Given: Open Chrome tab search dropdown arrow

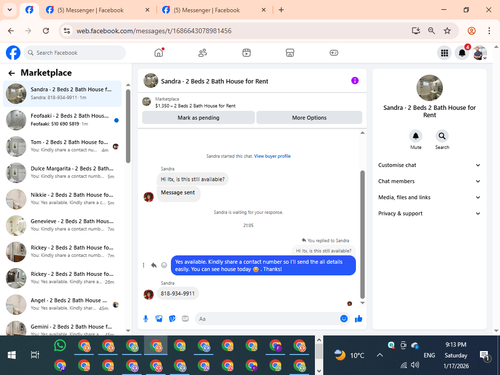Looking at the screenshot, I should (x=10, y=10).
